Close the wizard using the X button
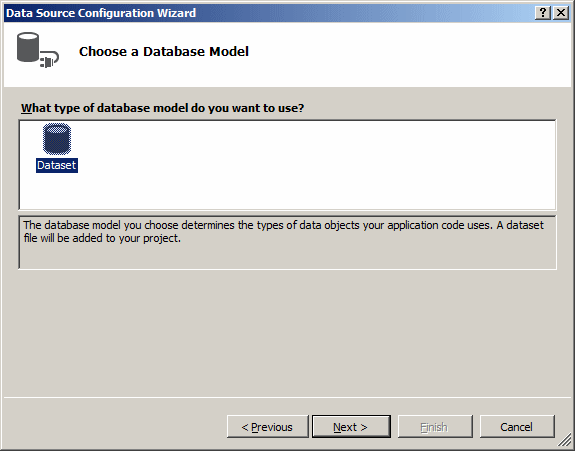 (x=561, y=13)
